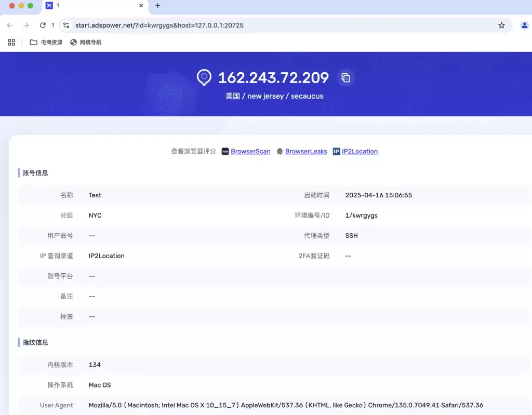The width and height of the screenshot is (532, 415).
Task: Click the environment ID 1/kwrgygs
Action: tap(362, 216)
